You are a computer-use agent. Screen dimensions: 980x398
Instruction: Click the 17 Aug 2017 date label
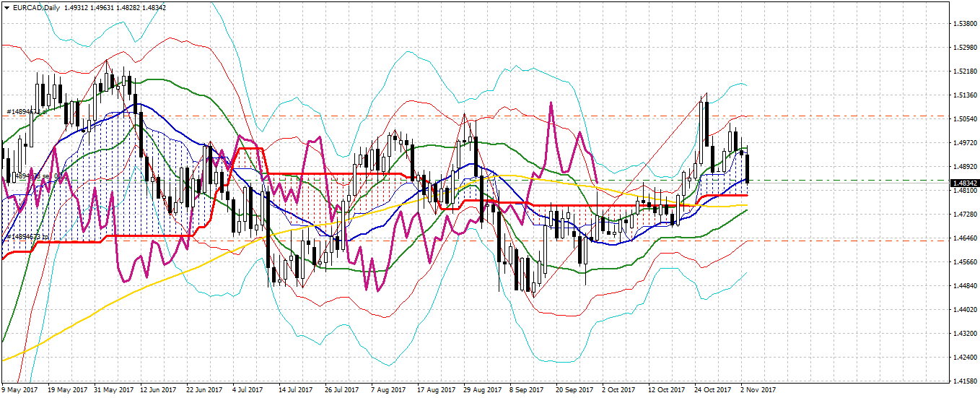[x=435, y=390]
